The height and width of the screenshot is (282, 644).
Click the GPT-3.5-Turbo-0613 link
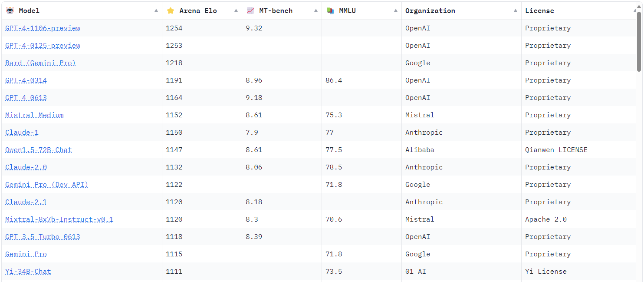(x=43, y=237)
